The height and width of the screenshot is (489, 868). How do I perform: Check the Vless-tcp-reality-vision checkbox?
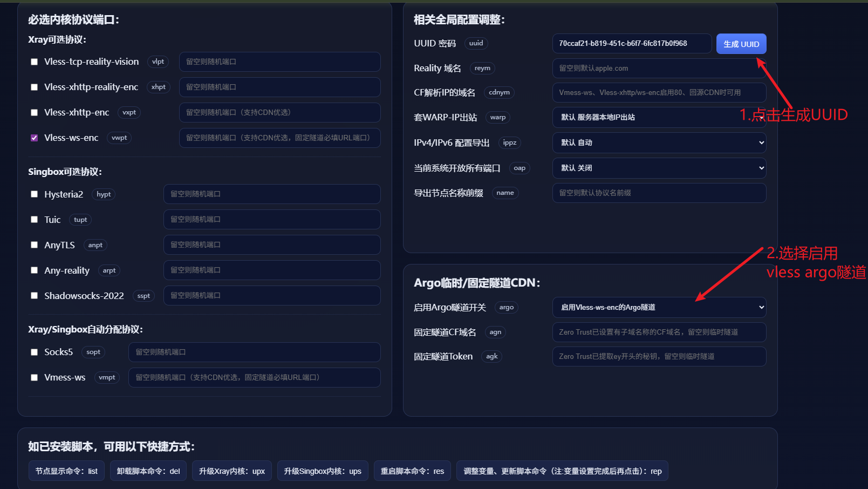click(x=35, y=62)
